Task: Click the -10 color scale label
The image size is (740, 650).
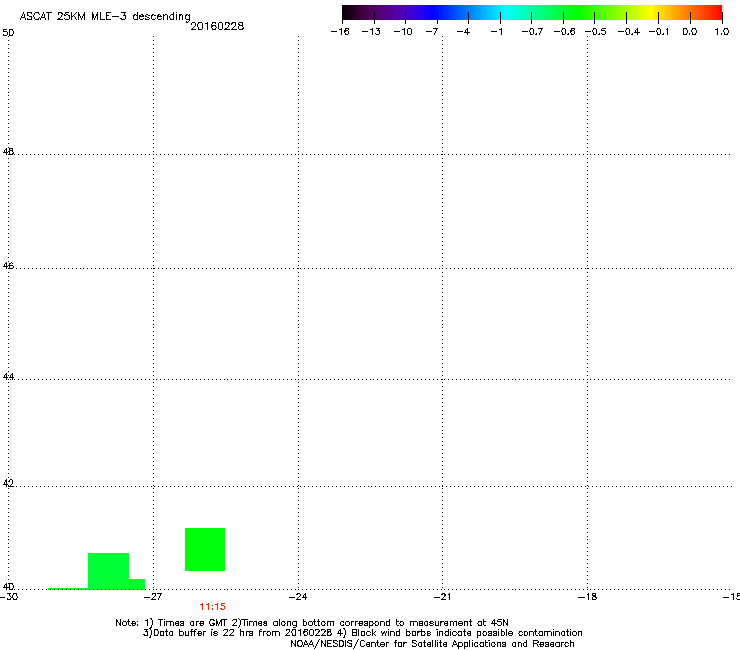Action: 403,32
